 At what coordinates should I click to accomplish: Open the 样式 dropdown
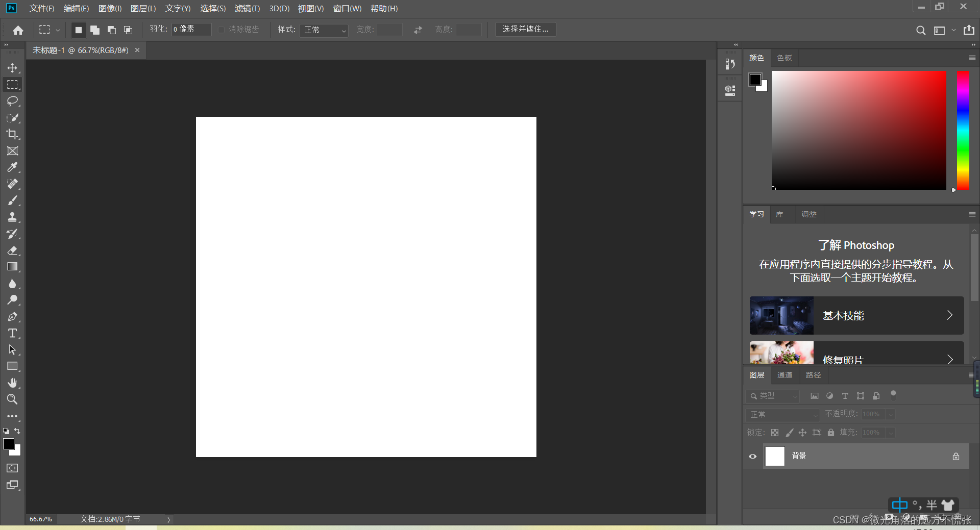click(323, 30)
